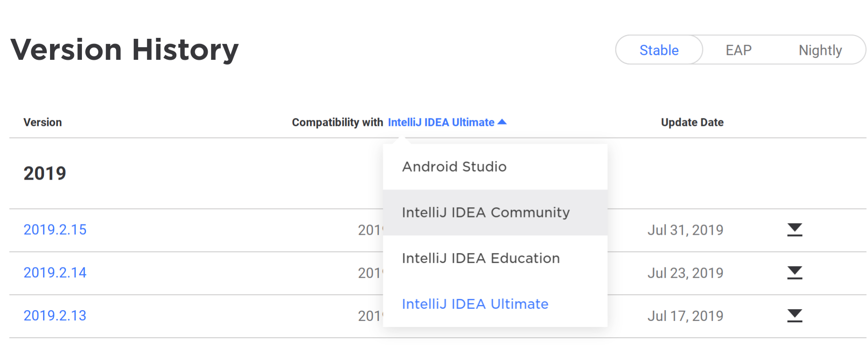Select IntelliJ IDEA Community in the list
This screenshot has height=348, width=868.
tap(486, 213)
